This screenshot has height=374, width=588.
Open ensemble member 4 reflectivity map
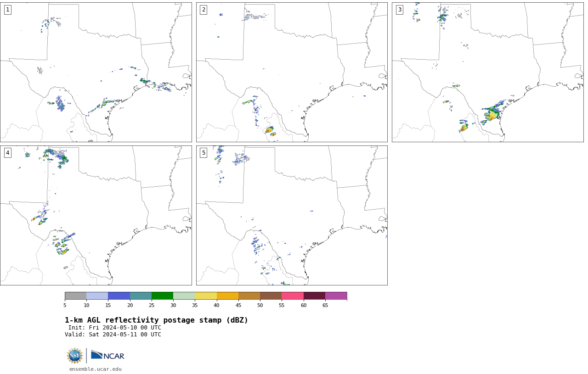point(96,215)
